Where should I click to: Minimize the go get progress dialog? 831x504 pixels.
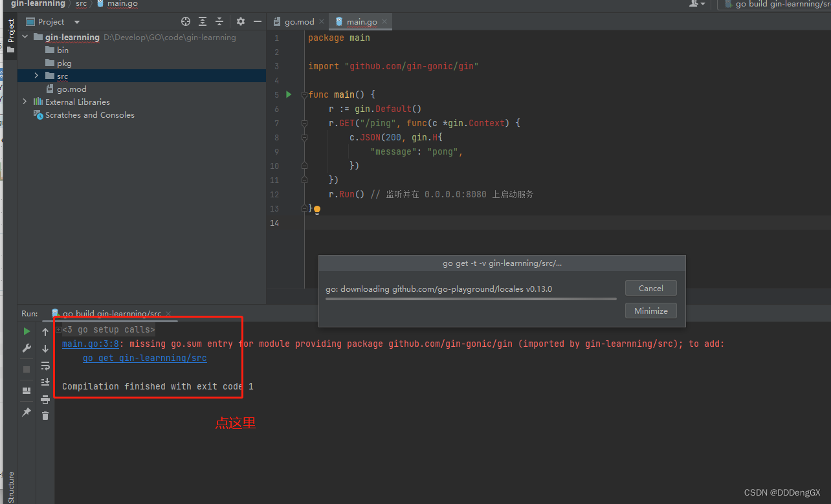650,311
